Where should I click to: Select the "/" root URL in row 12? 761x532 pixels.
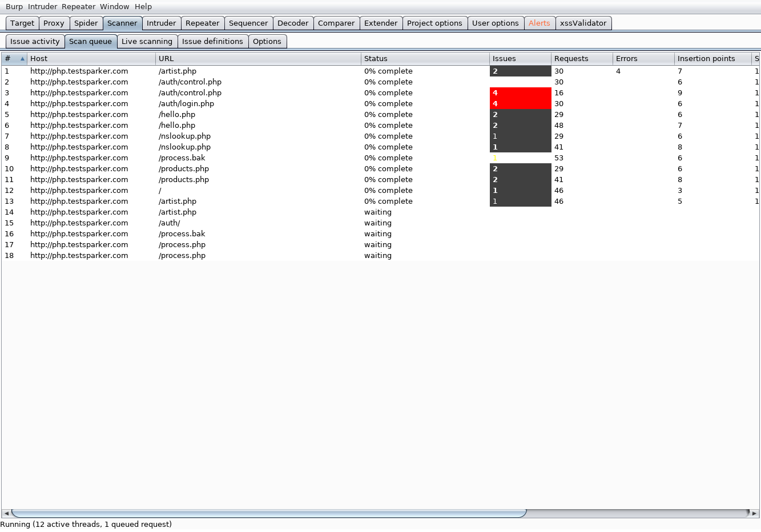(x=160, y=191)
